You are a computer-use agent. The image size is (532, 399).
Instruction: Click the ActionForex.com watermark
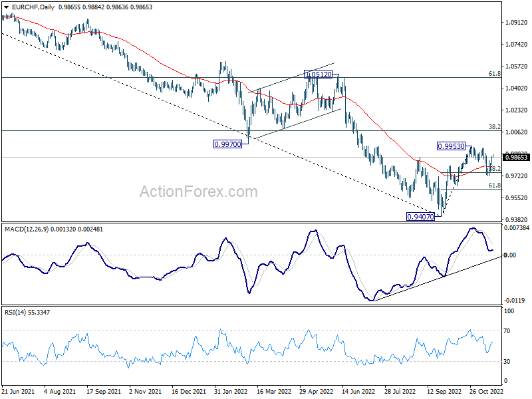point(198,192)
